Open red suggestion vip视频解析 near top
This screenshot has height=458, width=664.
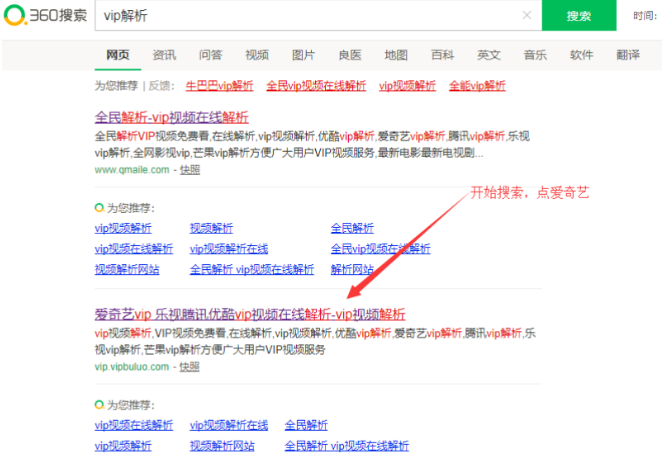(407, 86)
